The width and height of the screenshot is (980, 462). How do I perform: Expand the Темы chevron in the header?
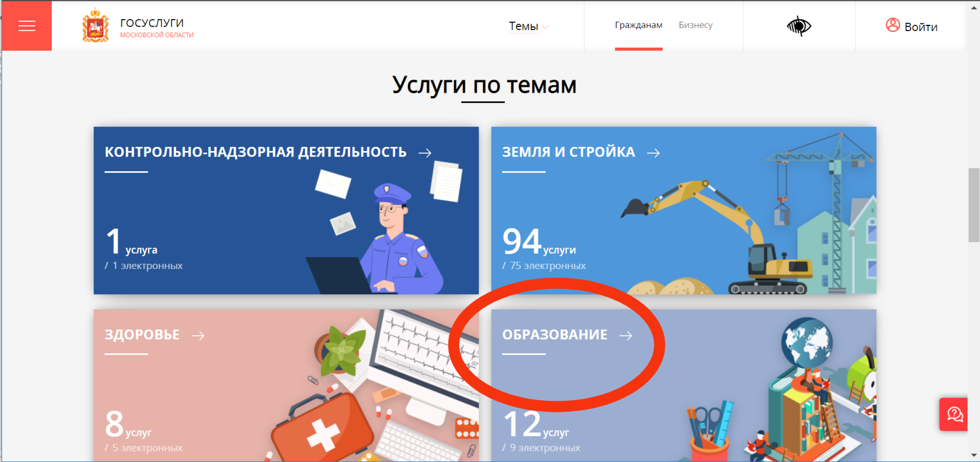click(545, 27)
